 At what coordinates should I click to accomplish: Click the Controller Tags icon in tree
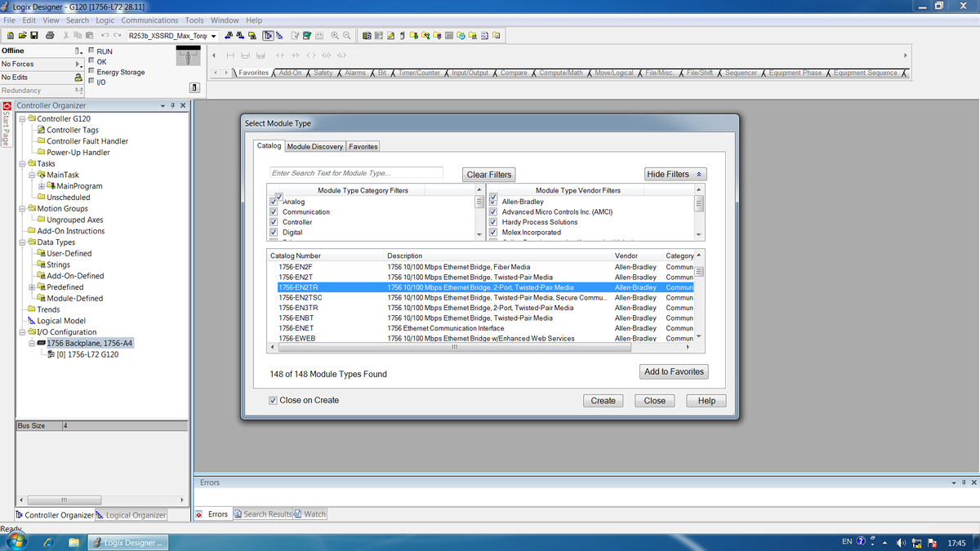point(41,130)
